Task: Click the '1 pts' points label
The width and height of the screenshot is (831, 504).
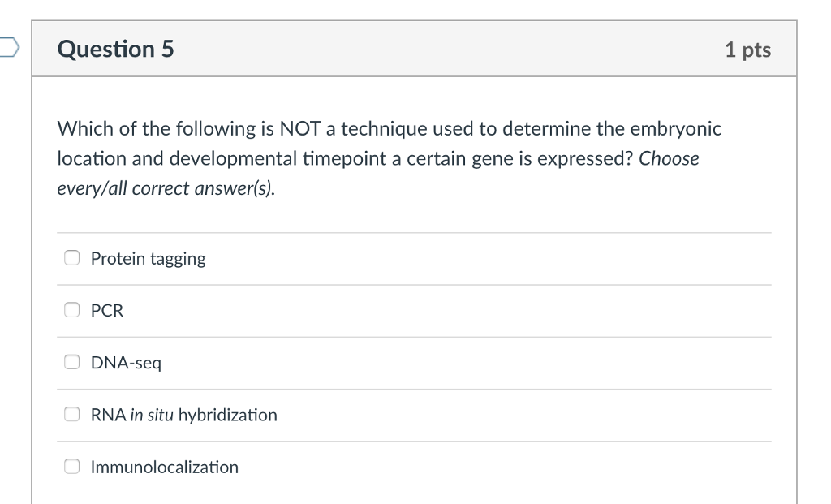Action: [x=747, y=50]
